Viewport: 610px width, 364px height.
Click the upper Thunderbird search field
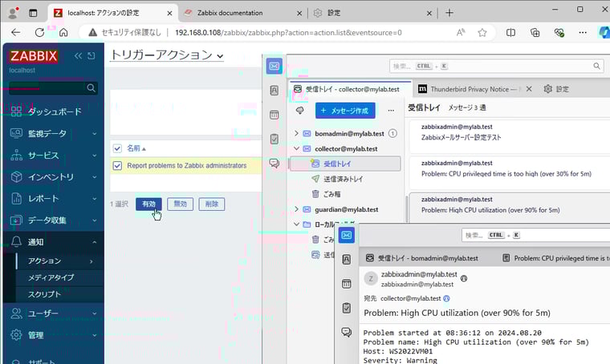496,66
